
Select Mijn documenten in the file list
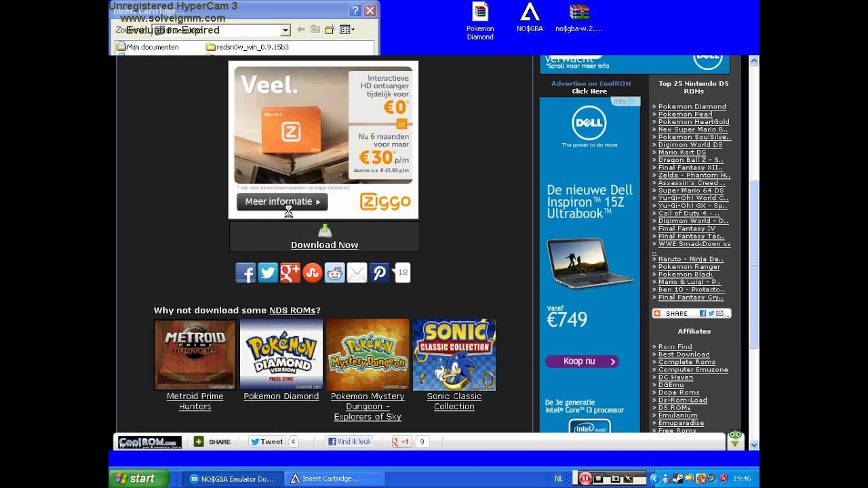[x=147, y=47]
